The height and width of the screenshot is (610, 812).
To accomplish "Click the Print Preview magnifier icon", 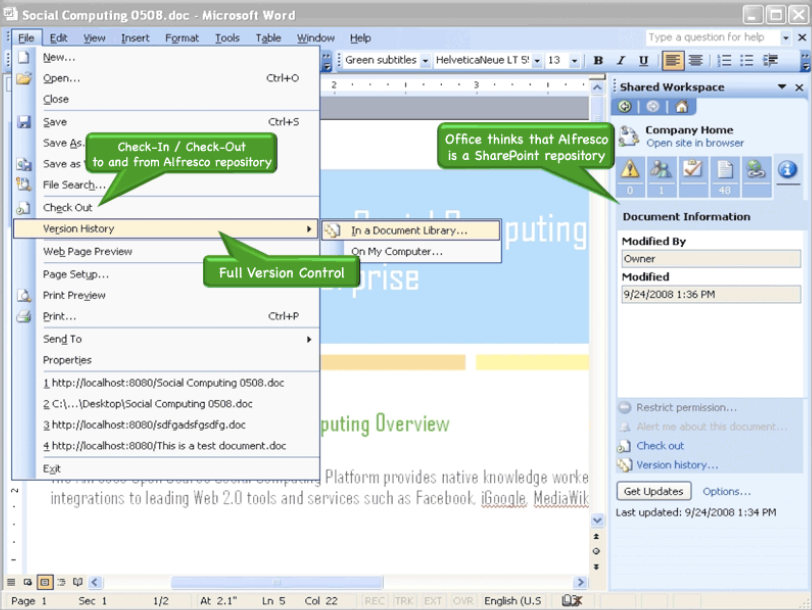I will (x=24, y=295).
